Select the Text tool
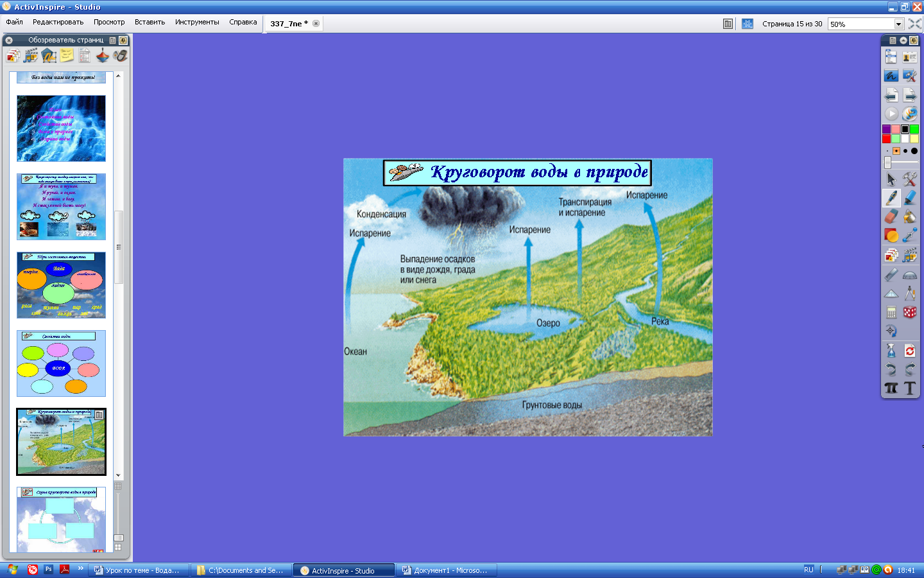This screenshot has height=578, width=924. [910, 388]
